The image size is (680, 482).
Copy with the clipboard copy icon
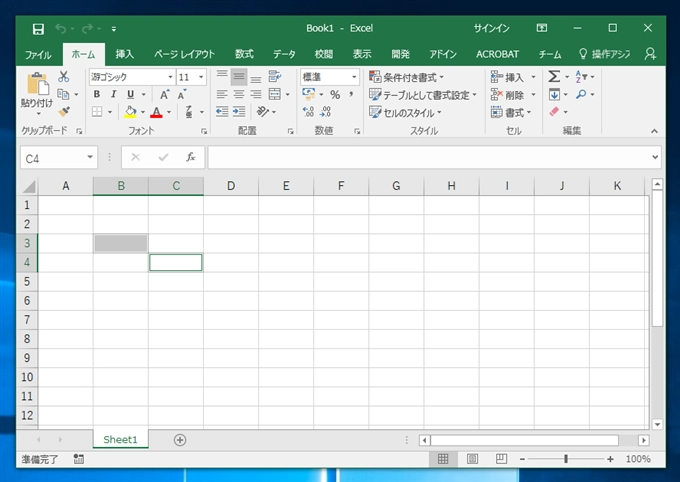point(63,94)
